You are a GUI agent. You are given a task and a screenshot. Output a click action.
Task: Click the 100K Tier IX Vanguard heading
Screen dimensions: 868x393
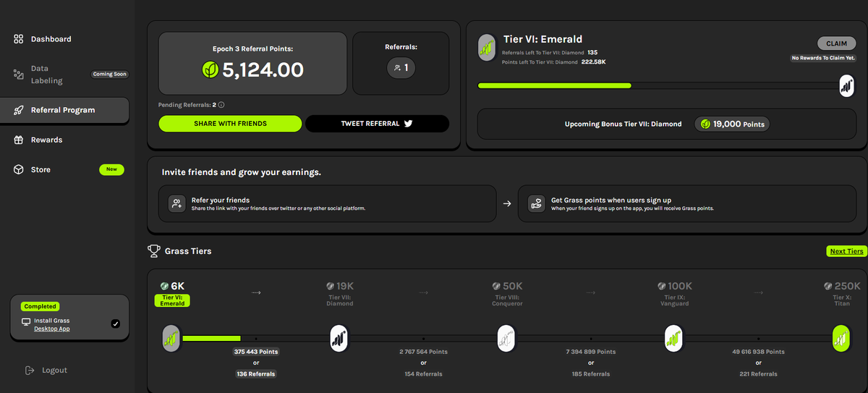pyautogui.click(x=674, y=294)
